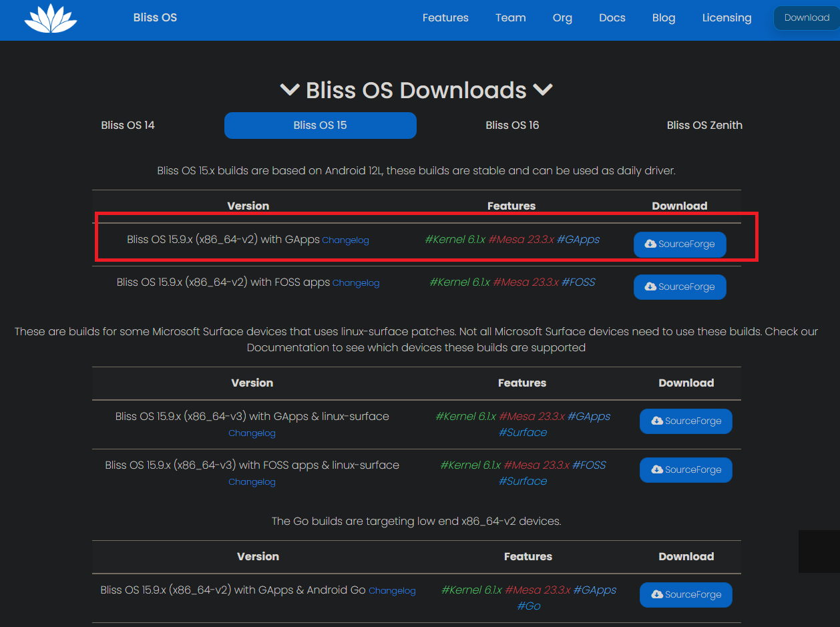This screenshot has width=840, height=627.
Task: Open the Team menu item
Action: coord(511,18)
